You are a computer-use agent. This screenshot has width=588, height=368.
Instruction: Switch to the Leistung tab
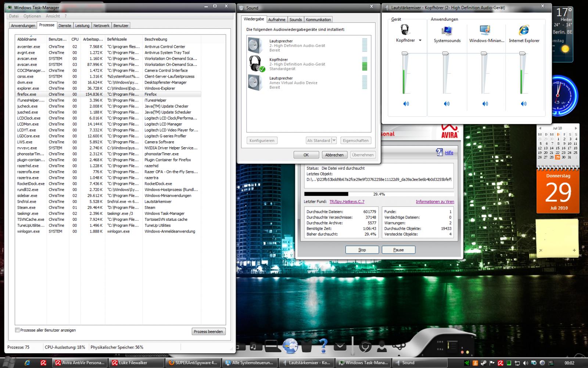82,26
